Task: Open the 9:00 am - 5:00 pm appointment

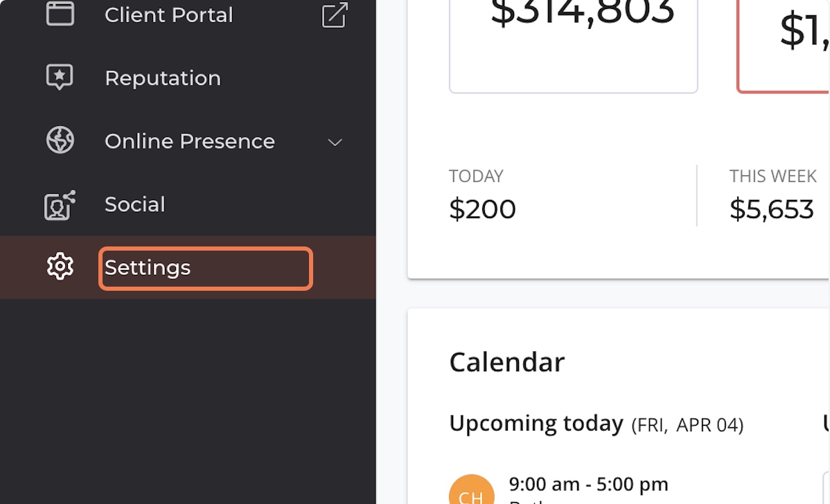Action: point(588,484)
